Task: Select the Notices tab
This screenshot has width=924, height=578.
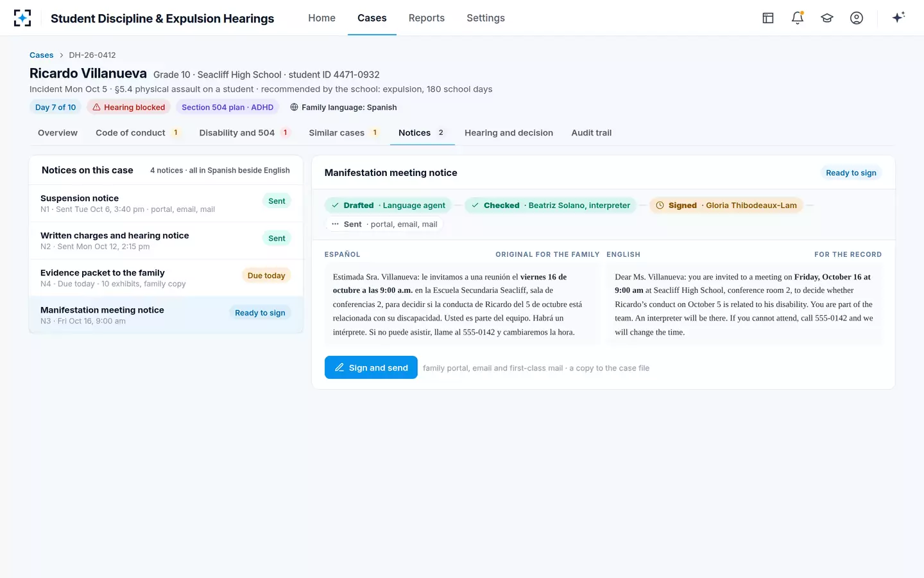Action: [422, 133]
